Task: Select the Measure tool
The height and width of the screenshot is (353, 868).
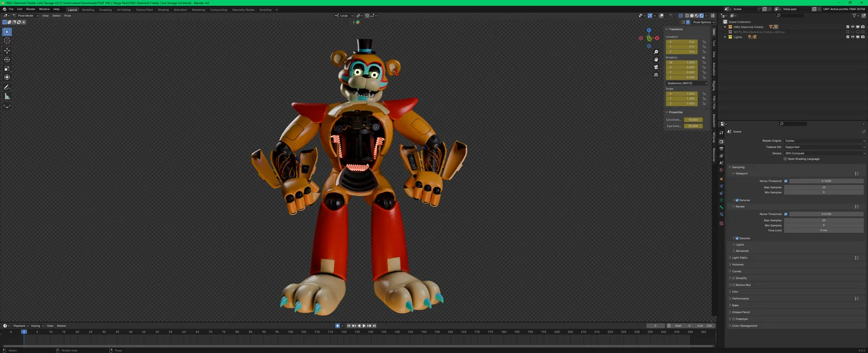Action: [x=7, y=97]
